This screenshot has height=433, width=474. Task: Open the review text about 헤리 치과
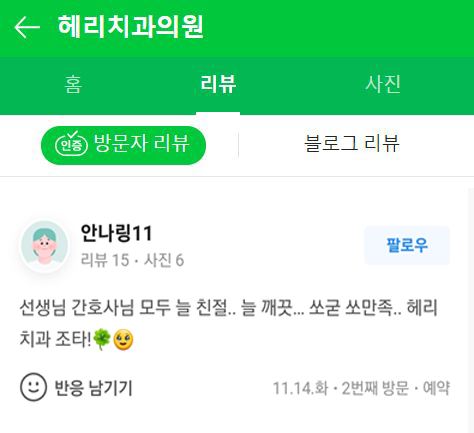click(228, 323)
